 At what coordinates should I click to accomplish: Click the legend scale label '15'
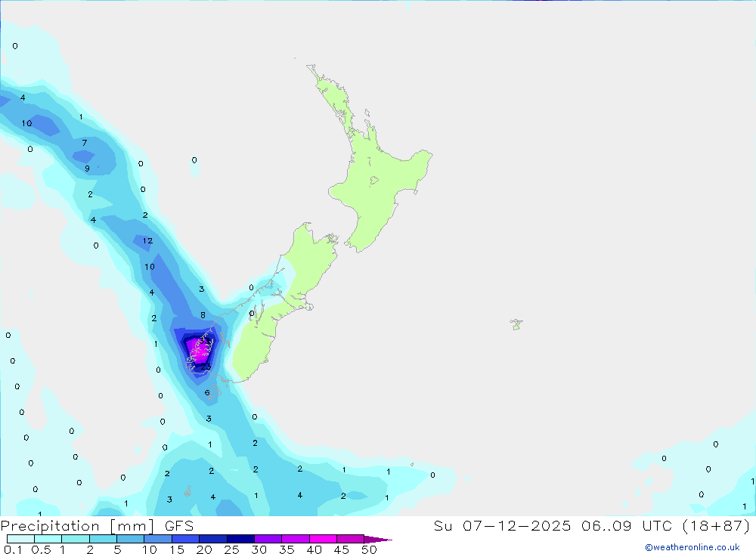click(x=176, y=549)
